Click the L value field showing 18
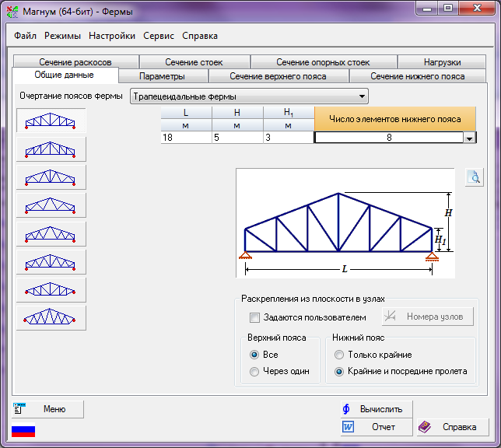501x448 pixels. (185, 138)
